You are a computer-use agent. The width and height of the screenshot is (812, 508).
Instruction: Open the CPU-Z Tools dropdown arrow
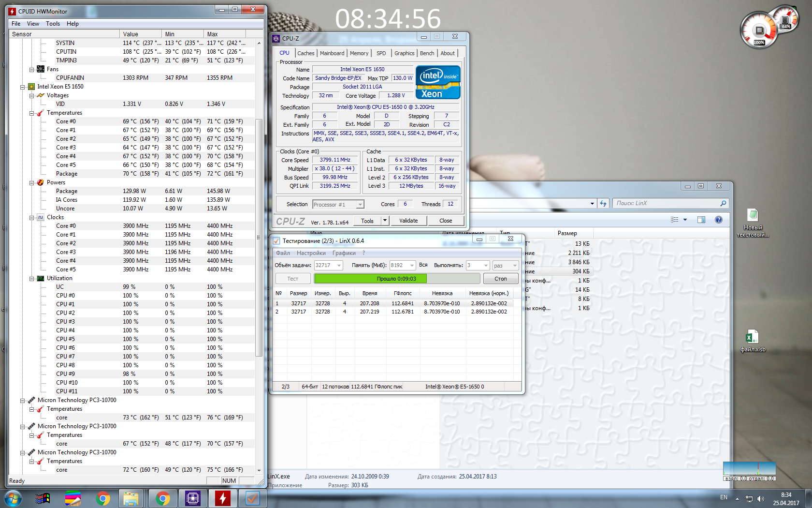(x=385, y=221)
